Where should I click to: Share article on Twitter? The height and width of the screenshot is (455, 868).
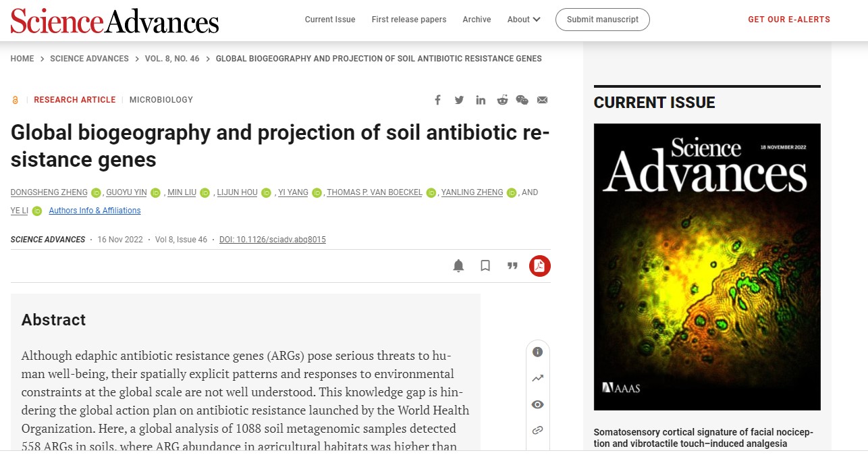click(459, 100)
